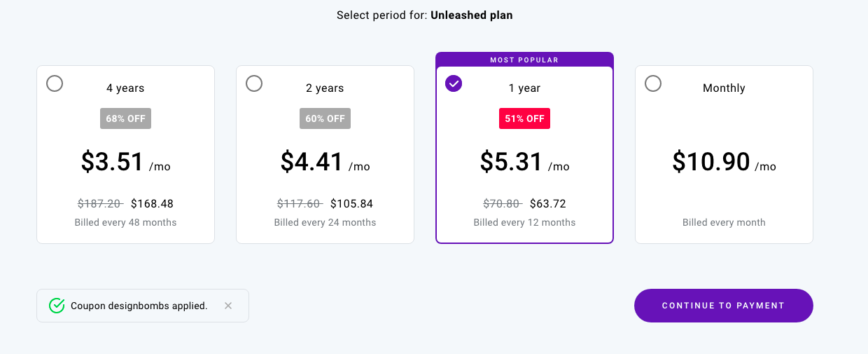Click Continue to Payment button
Image resolution: width=868 pixels, height=354 pixels.
tap(724, 306)
